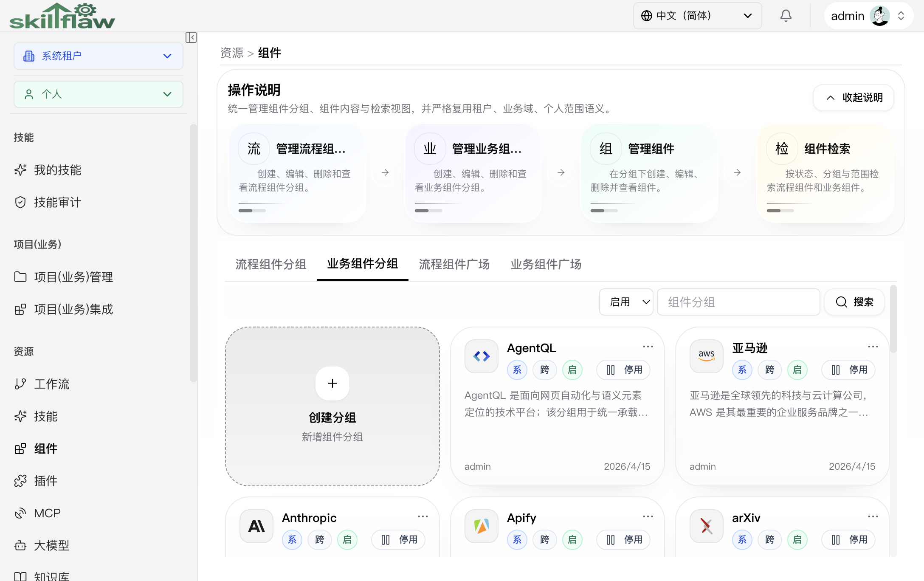924x581 pixels.
Task: Click 跨 badge on AgentQL card
Action: click(x=545, y=370)
